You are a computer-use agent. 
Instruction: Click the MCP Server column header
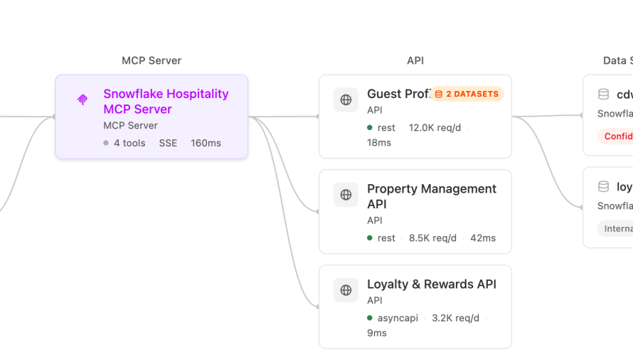(x=151, y=60)
